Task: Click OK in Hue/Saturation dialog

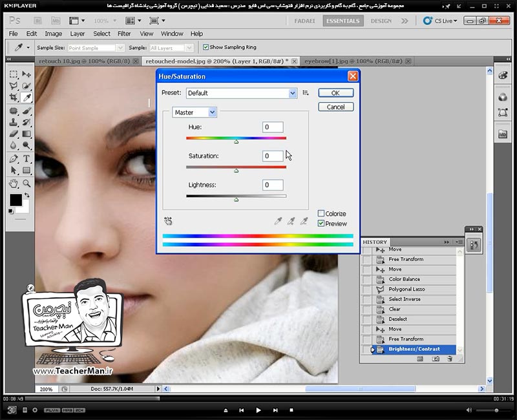Action: 335,93
